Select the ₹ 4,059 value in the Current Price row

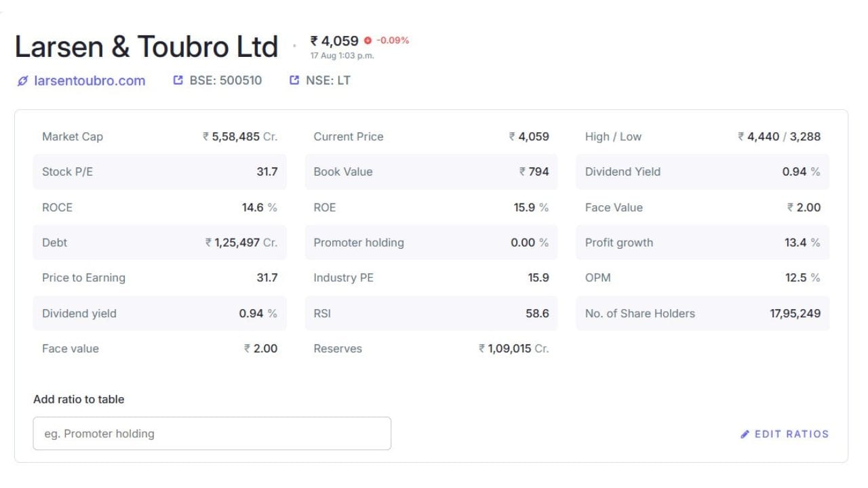[x=529, y=137]
